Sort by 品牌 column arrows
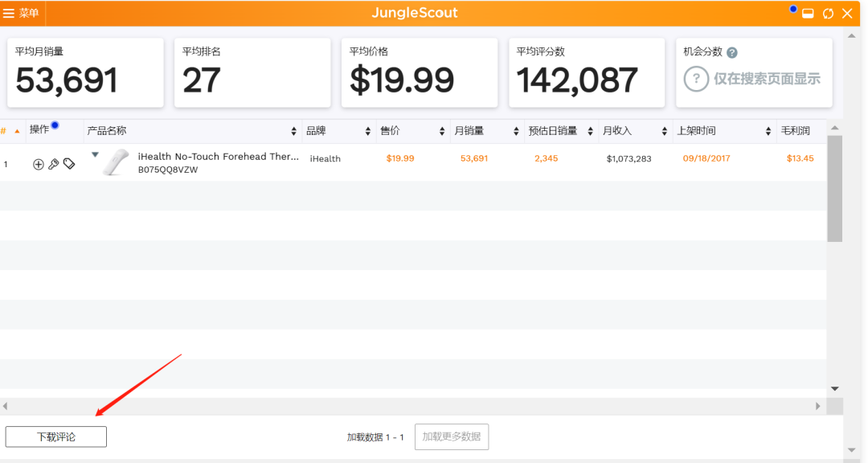The height and width of the screenshot is (463, 868). pos(368,131)
